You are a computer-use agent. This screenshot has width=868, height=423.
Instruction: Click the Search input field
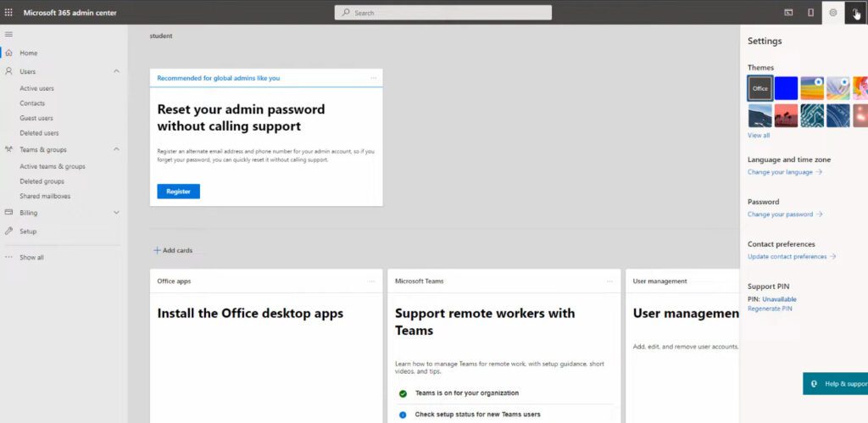(x=442, y=13)
